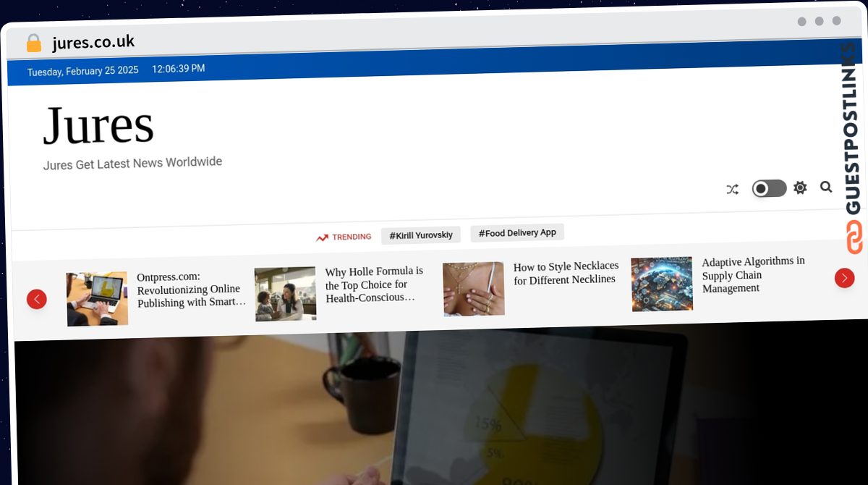Open Adaptive Algorithms in Supply Chain article
Screen dimensions: 868x485
point(753,274)
